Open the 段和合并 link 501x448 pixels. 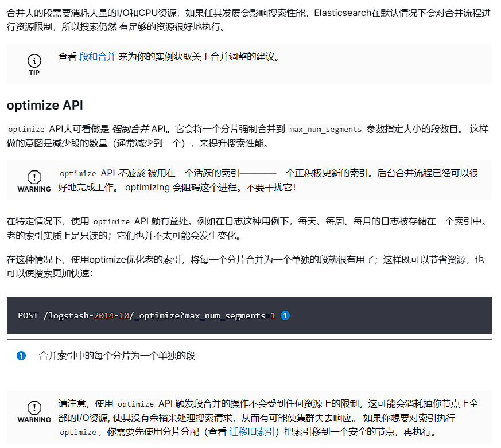coord(97,57)
